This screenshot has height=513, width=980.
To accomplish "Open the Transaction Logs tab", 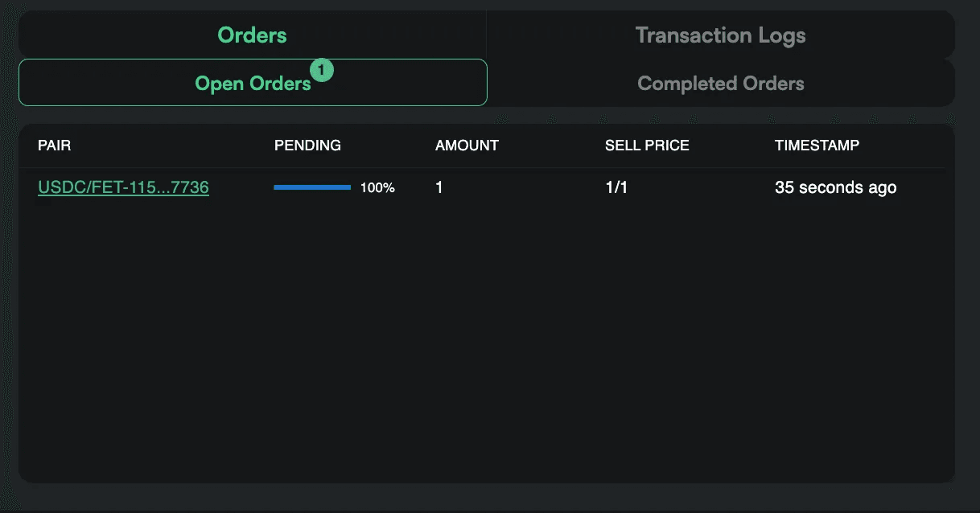I will coord(720,35).
